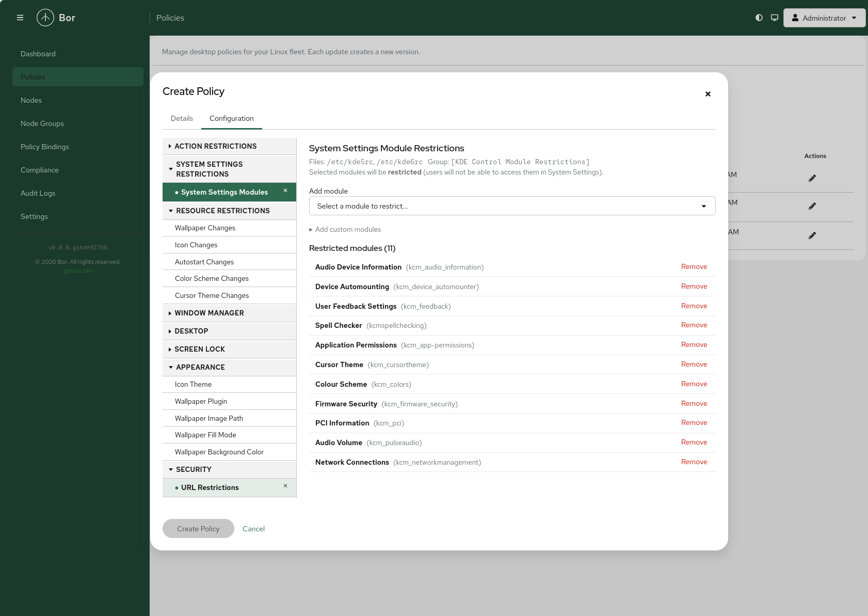Select Wallpaper Fill Mode in the tree
The height and width of the screenshot is (616, 868).
tap(229, 435)
